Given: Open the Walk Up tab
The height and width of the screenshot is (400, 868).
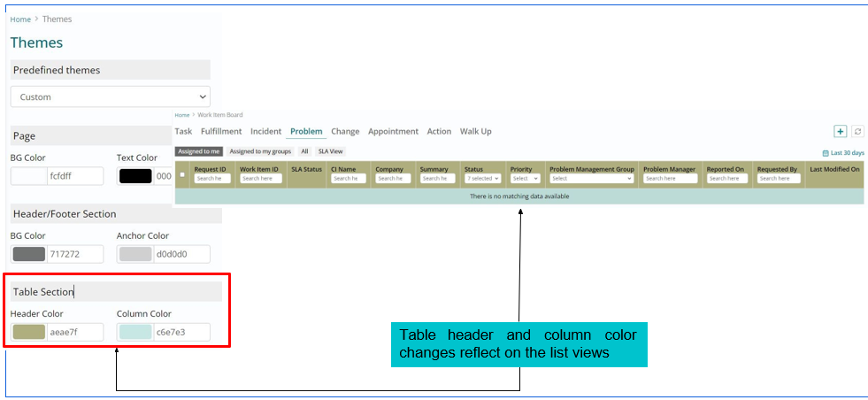Looking at the screenshot, I should click(x=475, y=131).
